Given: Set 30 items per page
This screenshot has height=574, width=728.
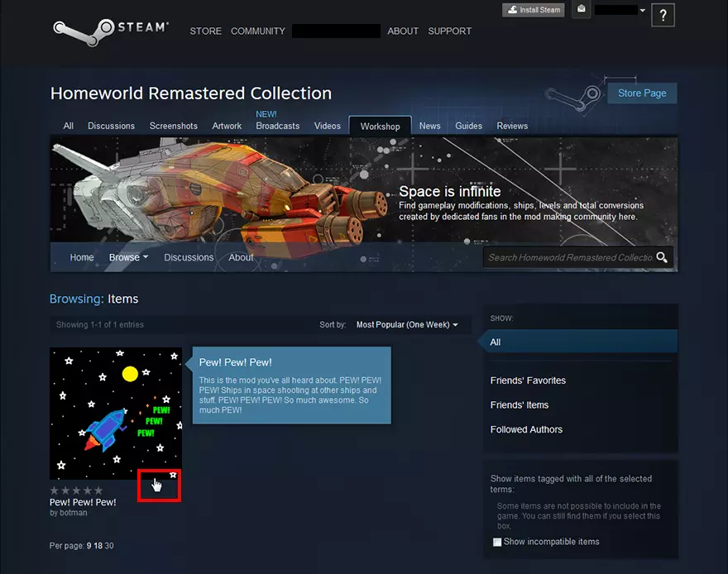Looking at the screenshot, I should [x=109, y=546].
